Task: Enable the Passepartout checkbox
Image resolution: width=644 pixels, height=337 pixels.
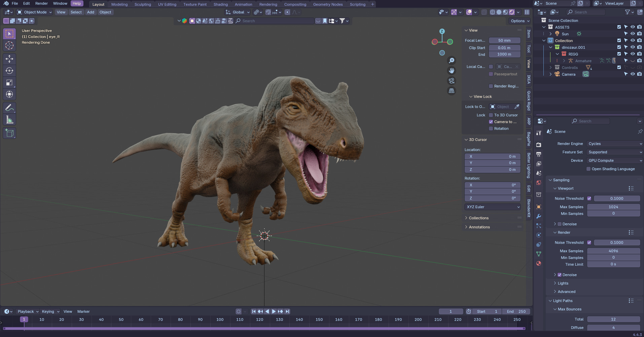Action: click(491, 74)
